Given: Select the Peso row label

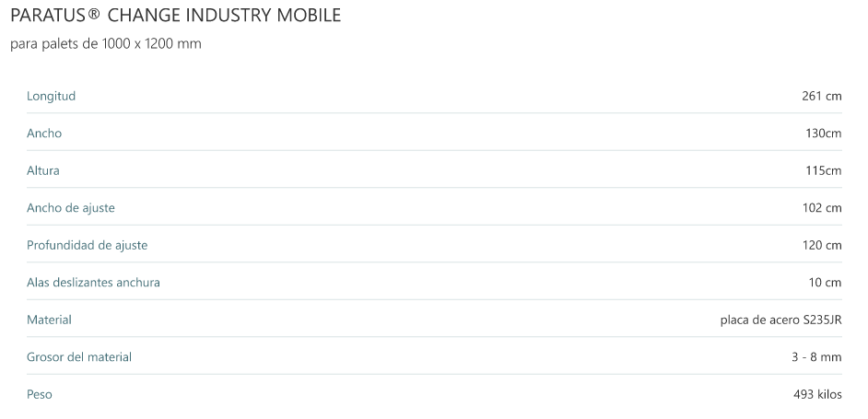Looking at the screenshot, I should 40,394.
